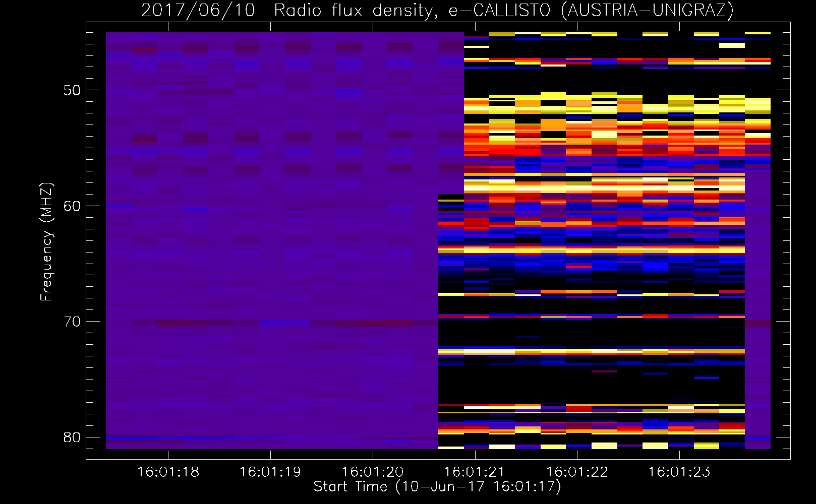Click the 70 frequency tick label
The width and height of the screenshot is (816, 504).
click(72, 322)
